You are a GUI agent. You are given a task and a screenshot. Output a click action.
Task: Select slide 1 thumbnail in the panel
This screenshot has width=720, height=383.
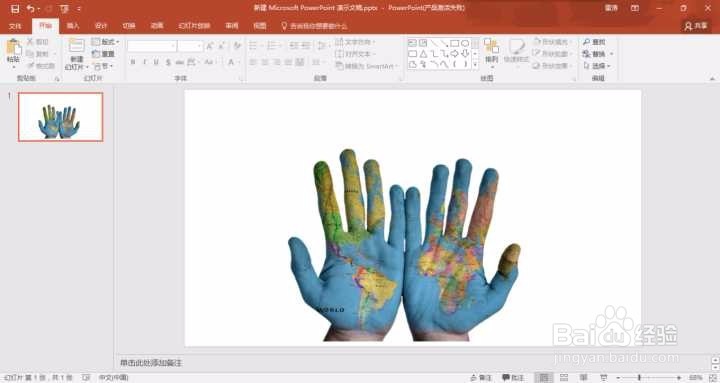[61, 117]
